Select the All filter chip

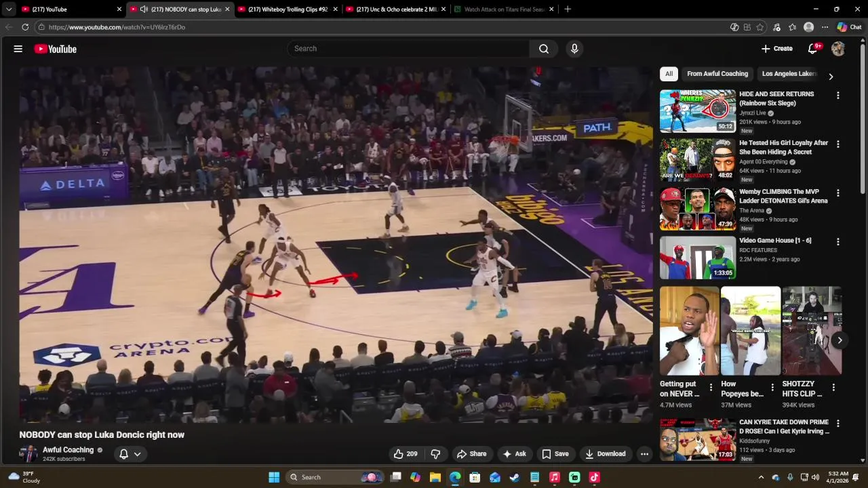pyautogui.click(x=669, y=74)
